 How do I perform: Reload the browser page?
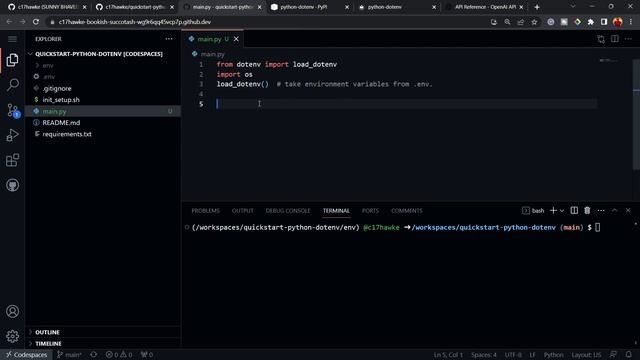point(36,22)
